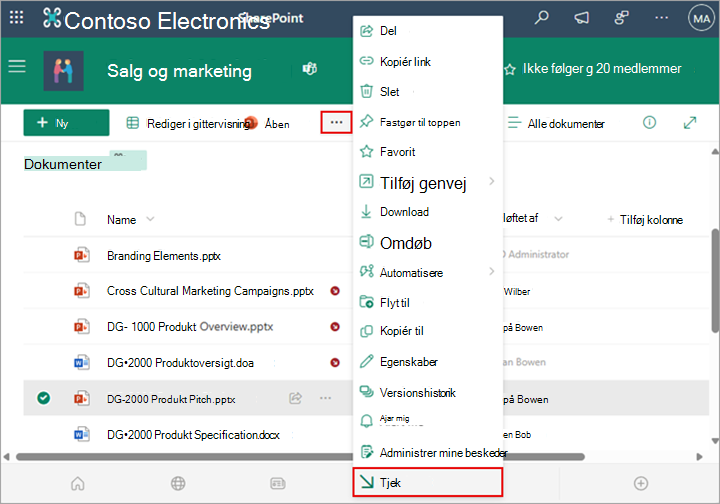
Task: Uncheck the DG-2000 Produkt Pitch row
Action: pos(44,398)
